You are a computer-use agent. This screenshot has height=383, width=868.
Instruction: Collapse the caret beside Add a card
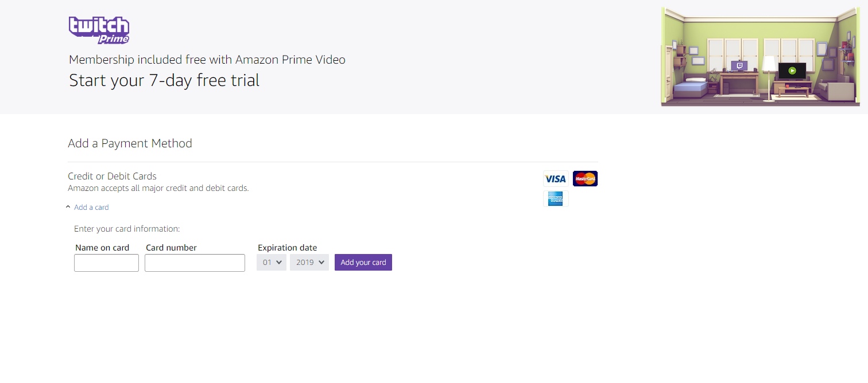click(x=68, y=207)
